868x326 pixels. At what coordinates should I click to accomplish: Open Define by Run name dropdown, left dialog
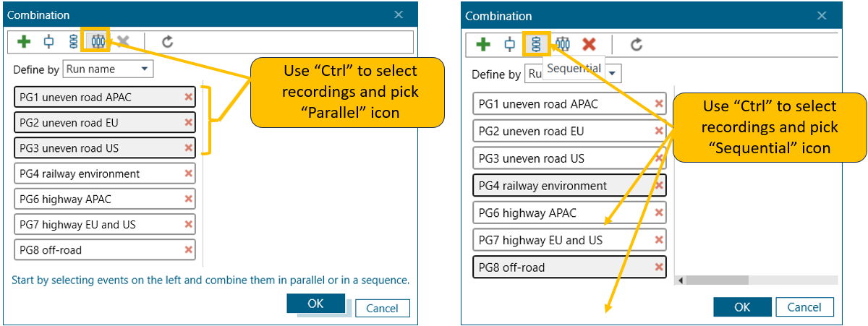point(108,69)
